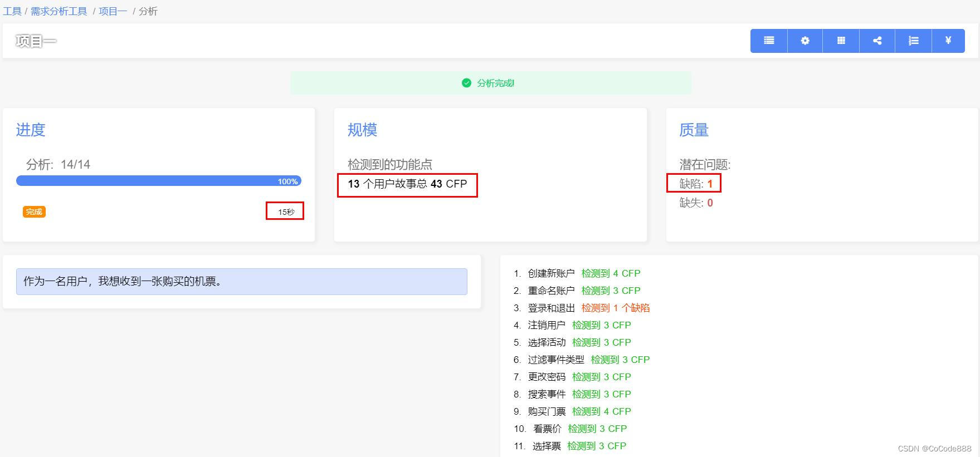The height and width of the screenshot is (457, 980).
Task: Open the list view icon in toolbar
Action: [x=769, y=41]
